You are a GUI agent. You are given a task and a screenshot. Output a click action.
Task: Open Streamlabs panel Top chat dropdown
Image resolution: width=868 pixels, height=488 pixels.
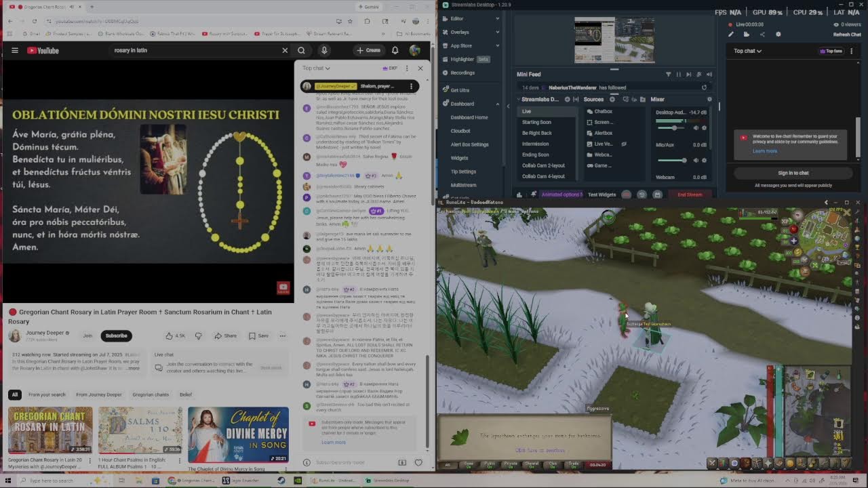point(747,51)
